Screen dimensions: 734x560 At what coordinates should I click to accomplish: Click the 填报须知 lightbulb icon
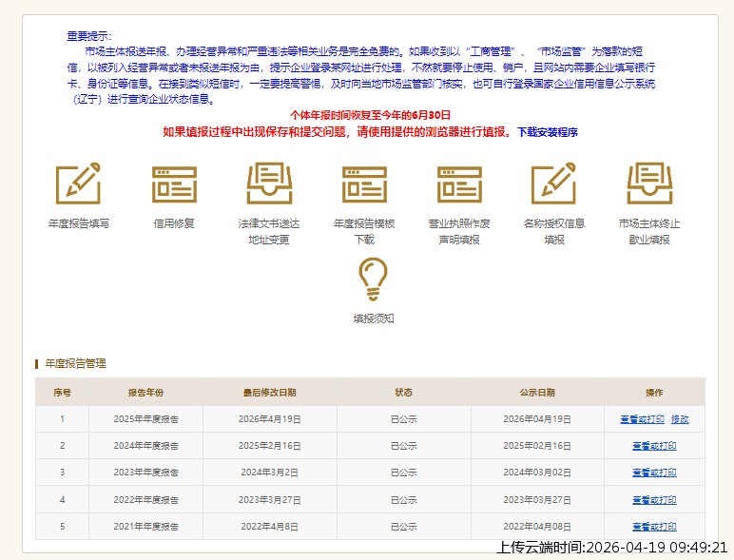coord(373,280)
